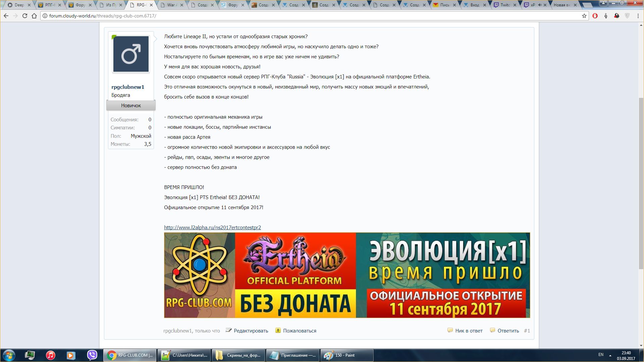Switch to the Deep tab

(19, 5)
